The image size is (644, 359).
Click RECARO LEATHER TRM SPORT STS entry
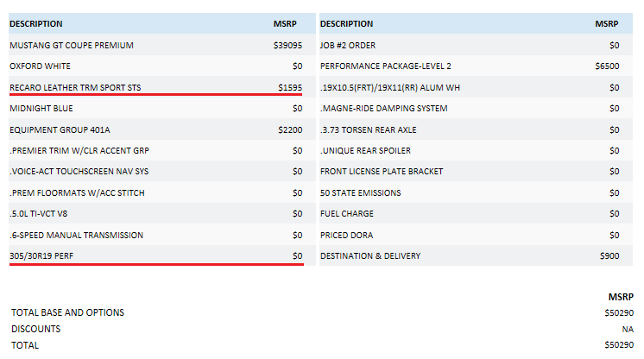[x=75, y=87]
